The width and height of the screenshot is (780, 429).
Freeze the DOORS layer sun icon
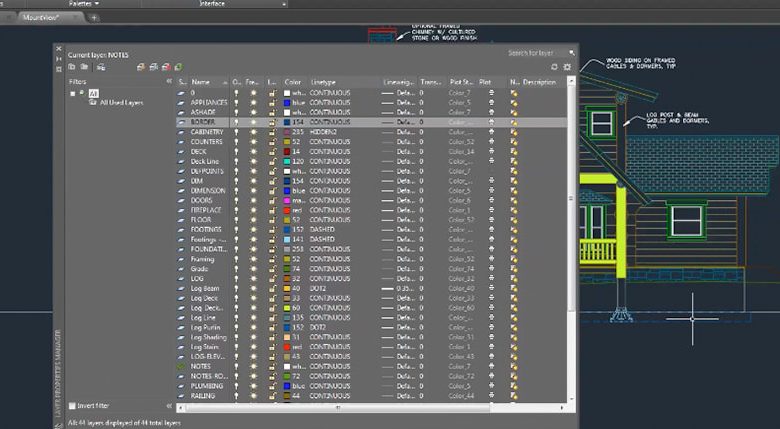click(254, 200)
